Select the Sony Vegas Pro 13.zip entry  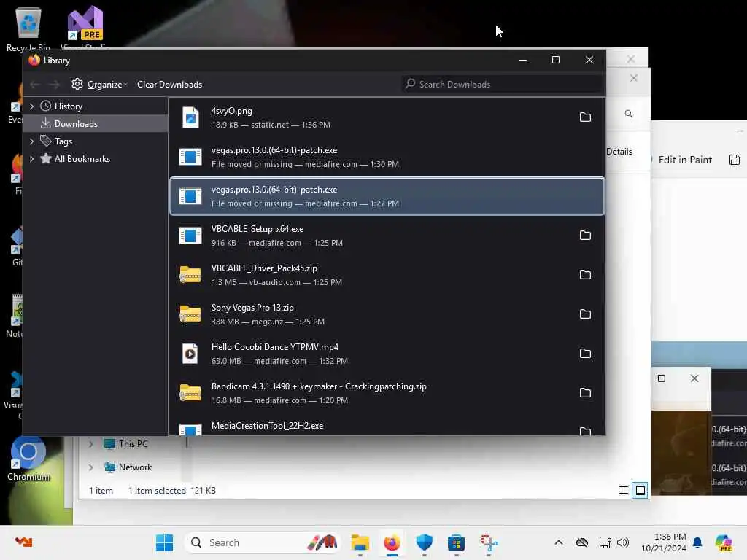pos(387,314)
